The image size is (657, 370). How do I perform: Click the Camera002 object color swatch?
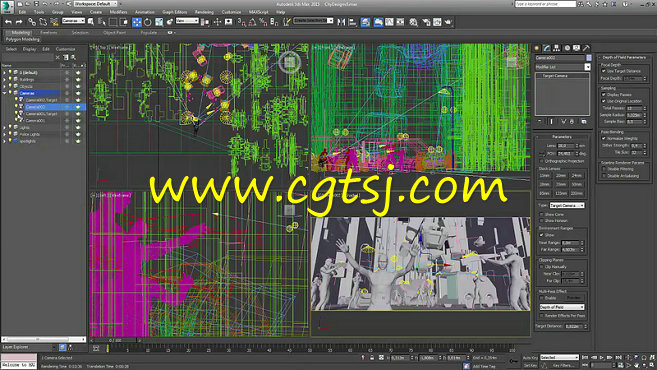pos(589,58)
